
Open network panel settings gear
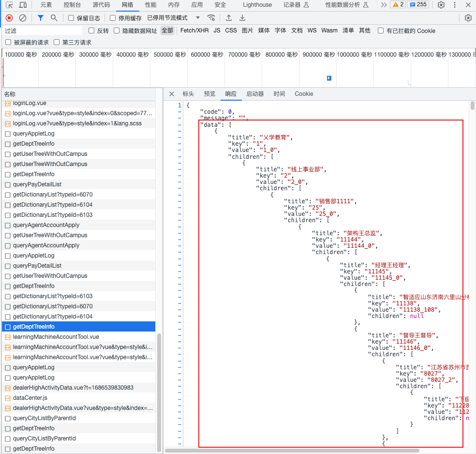pos(468,18)
